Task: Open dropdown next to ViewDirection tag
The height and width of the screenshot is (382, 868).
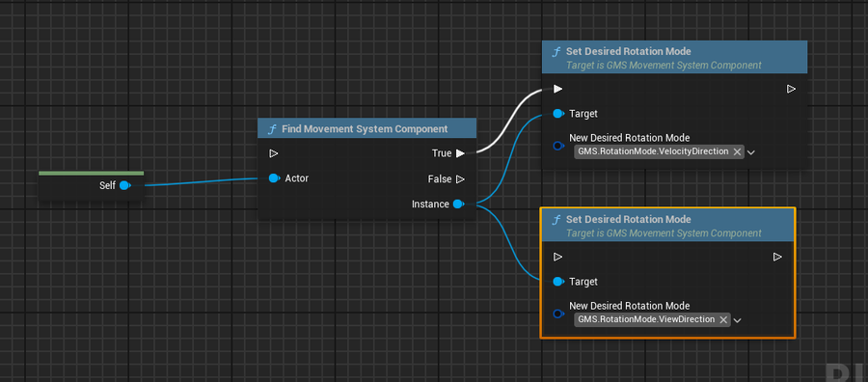Action: (738, 320)
